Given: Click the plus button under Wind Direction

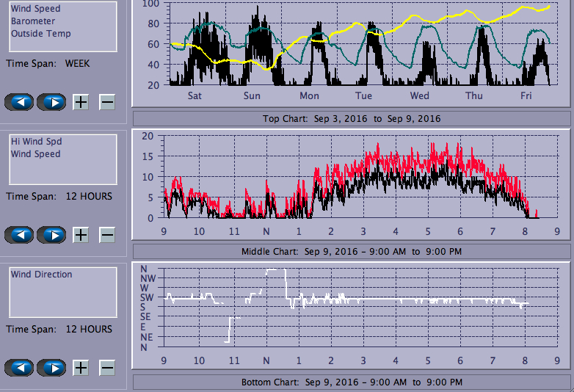Looking at the screenshot, I should [x=81, y=368].
